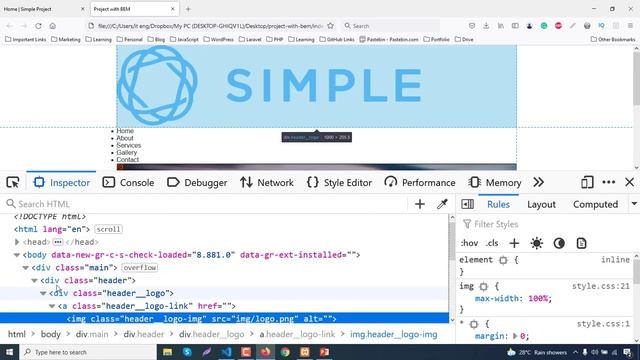Show more DevTools tabs via double chevron
This screenshot has height=360, width=640.
[538, 182]
